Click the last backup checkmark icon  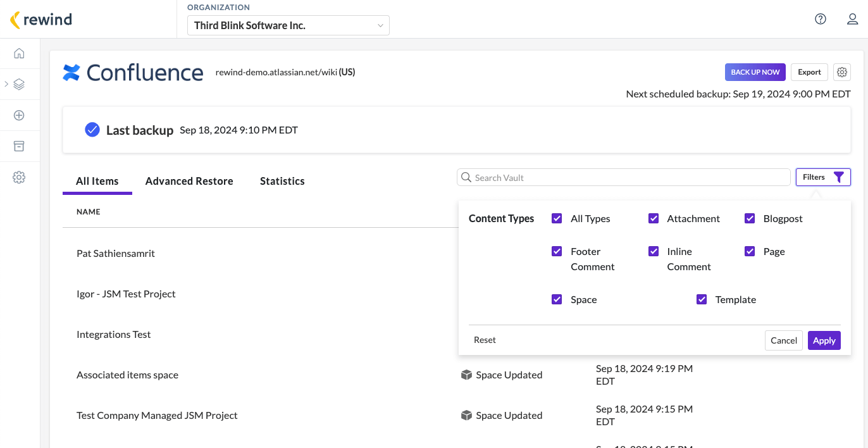coord(92,130)
